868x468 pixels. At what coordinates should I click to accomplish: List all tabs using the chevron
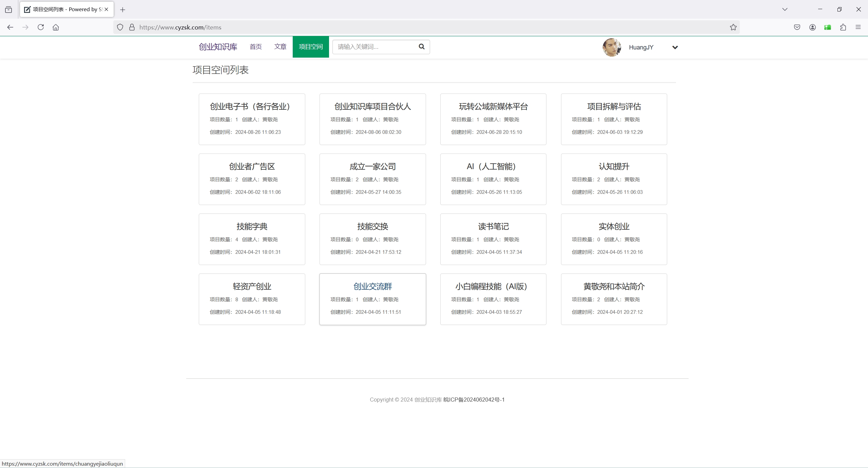tap(785, 9)
